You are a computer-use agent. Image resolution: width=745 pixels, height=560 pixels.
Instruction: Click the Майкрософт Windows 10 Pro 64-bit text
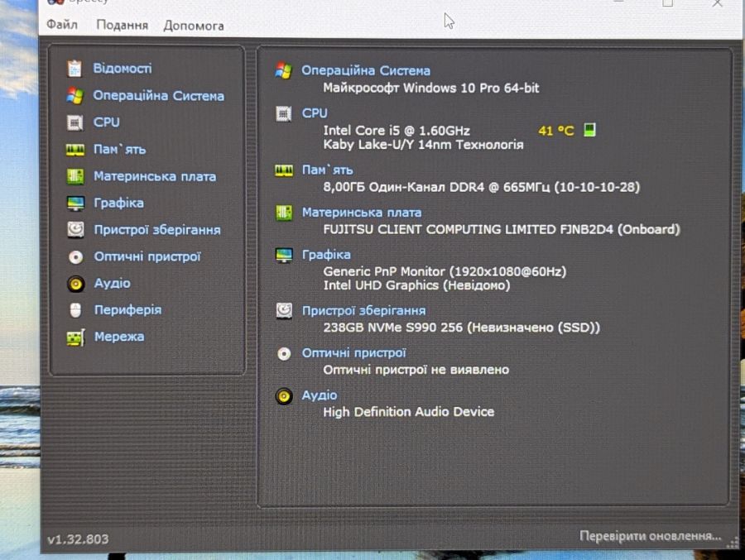pyautogui.click(x=431, y=88)
